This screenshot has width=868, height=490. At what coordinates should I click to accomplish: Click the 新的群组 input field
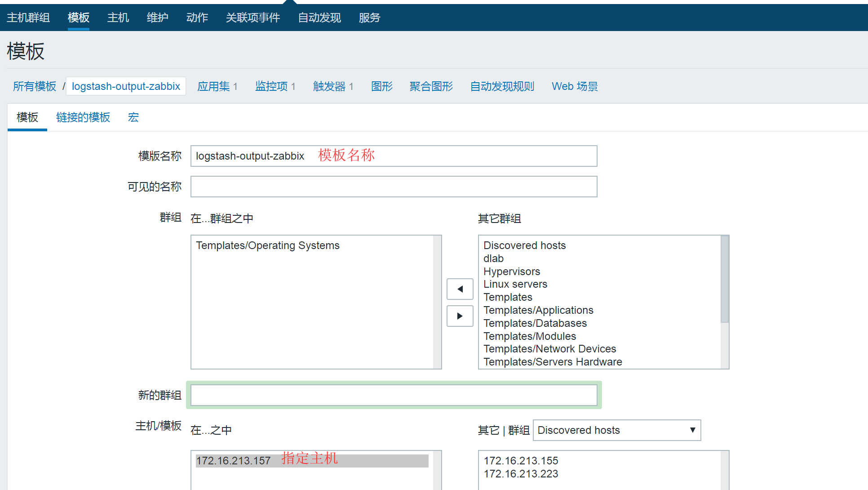(394, 395)
